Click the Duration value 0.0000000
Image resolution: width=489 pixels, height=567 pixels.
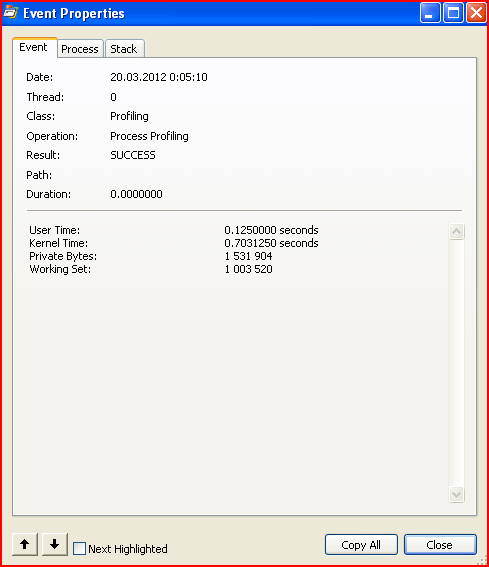136,194
